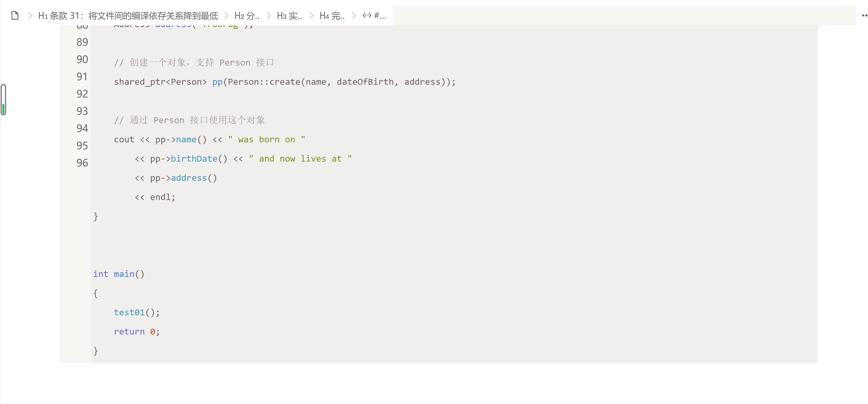
Task: Click the code block breadcrumb '#...' item
Action: tap(374, 16)
